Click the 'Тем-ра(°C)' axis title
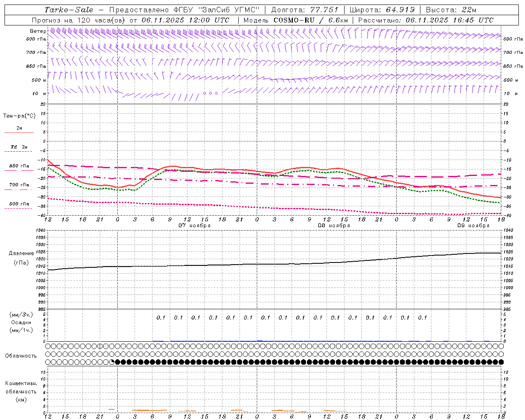This screenshot has width=525, height=420. (x=19, y=116)
